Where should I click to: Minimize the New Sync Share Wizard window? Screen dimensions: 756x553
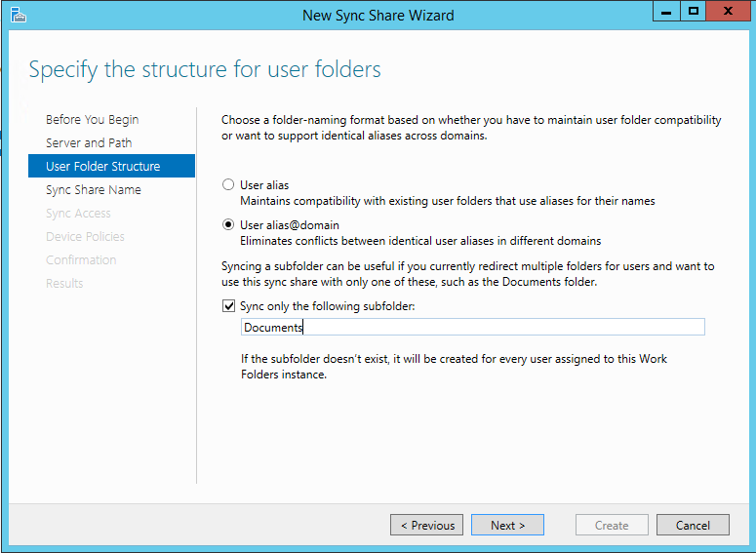pos(667,12)
